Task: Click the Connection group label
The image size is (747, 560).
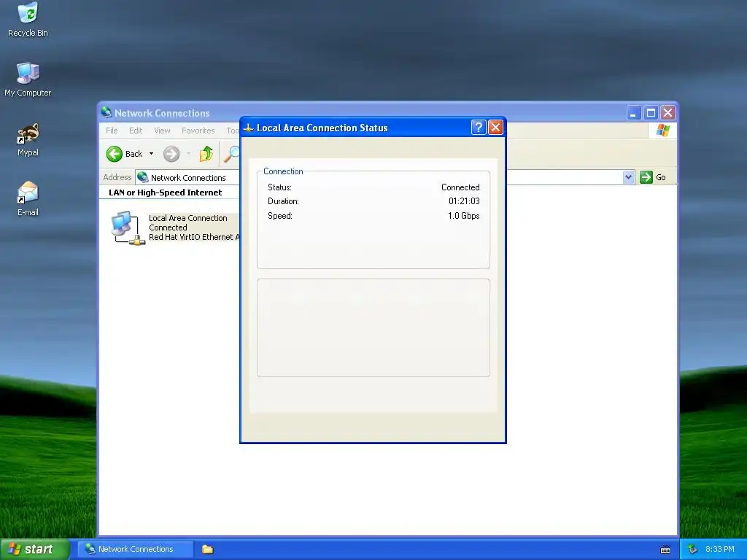Action: point(283,171)
